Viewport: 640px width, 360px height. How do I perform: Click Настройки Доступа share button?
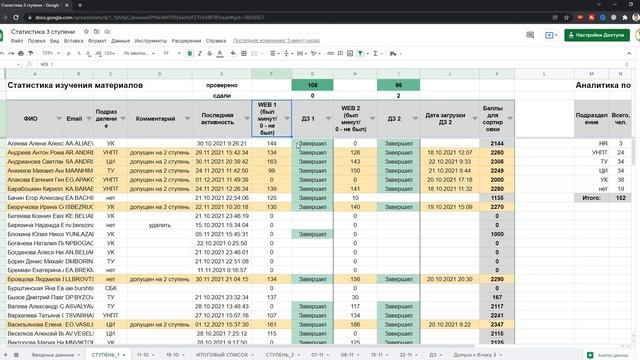tap(597, 35)
